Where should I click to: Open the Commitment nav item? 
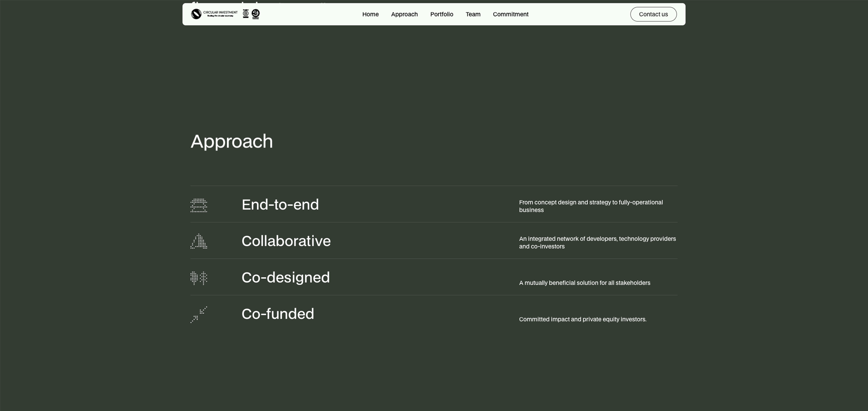(x=510, y=14)
